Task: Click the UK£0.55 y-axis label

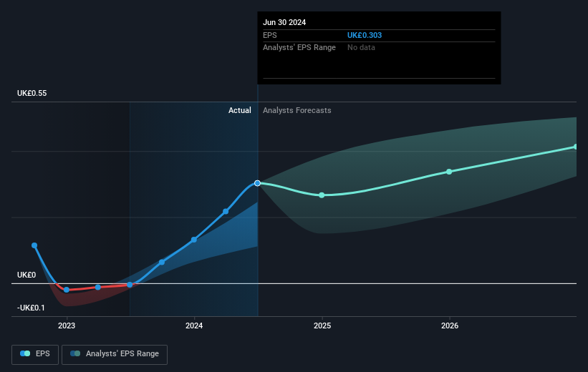Action: point(32,93)
